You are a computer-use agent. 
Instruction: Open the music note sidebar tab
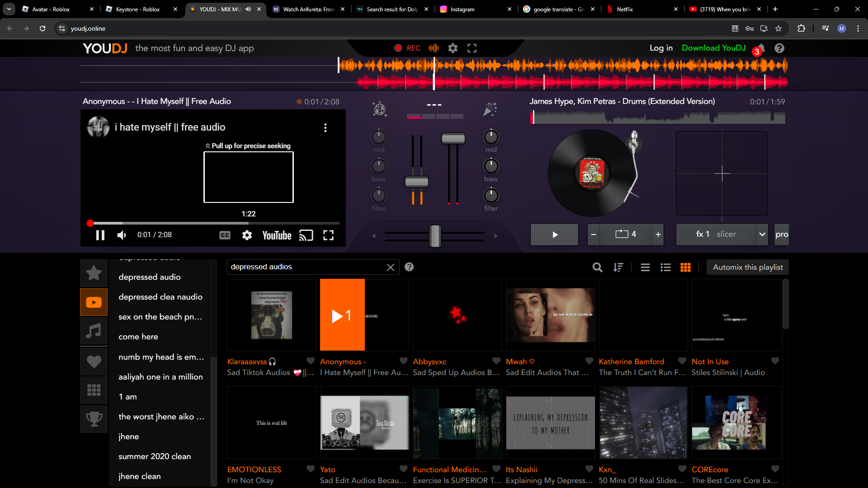pos(94,331)
